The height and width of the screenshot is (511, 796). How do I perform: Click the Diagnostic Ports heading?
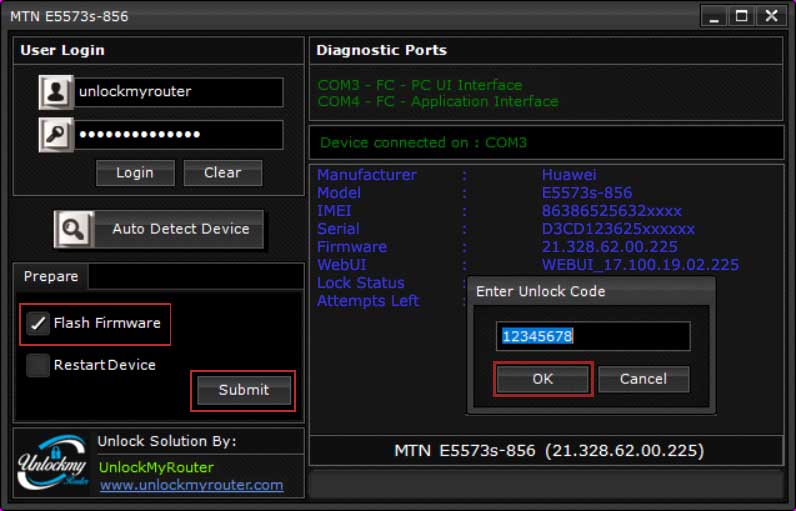coord(382,50)
